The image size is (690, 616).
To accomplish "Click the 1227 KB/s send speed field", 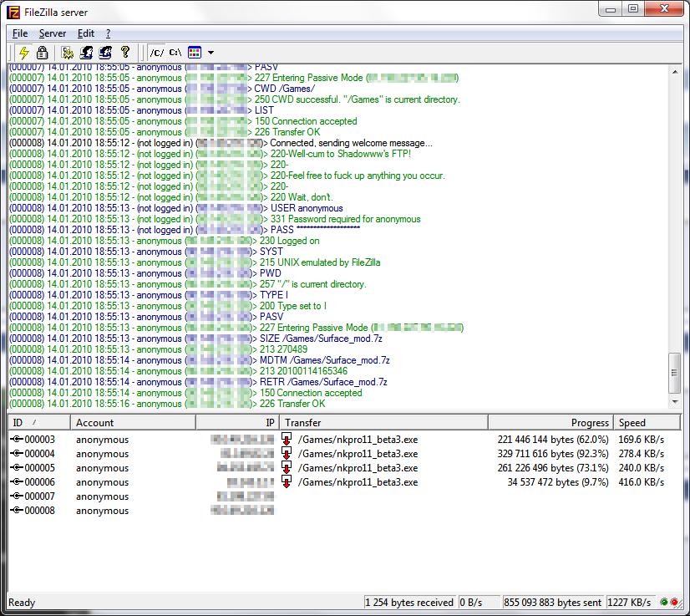I will (629, 603).
